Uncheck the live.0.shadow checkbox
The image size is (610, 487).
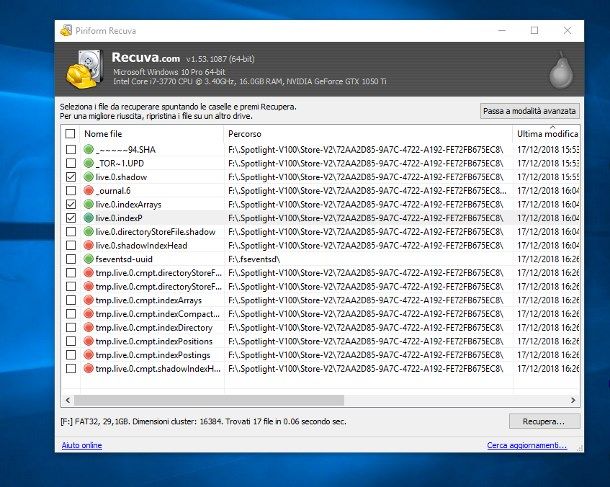point(71,177)
